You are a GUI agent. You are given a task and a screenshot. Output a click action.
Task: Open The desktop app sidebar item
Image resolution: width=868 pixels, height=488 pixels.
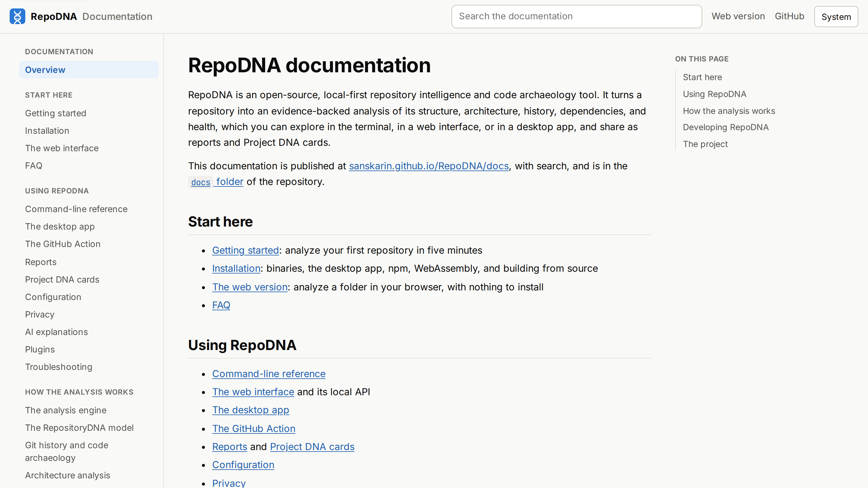click(60, 227)
